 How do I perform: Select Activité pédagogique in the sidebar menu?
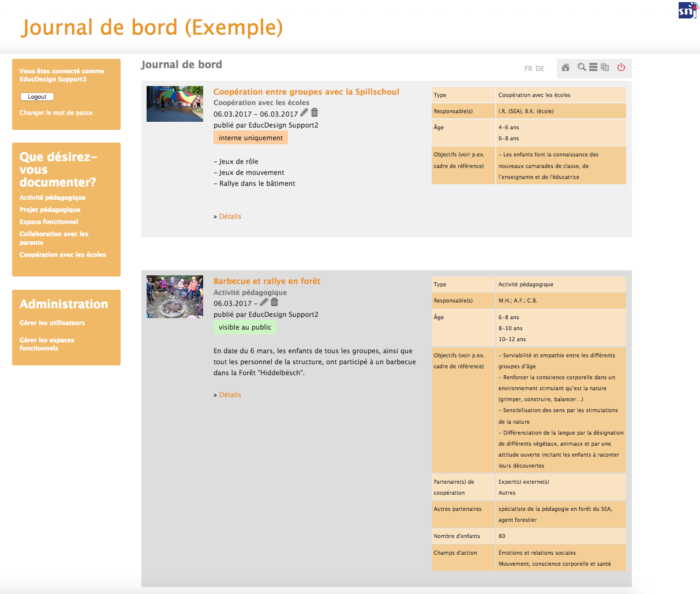[53, 197]
